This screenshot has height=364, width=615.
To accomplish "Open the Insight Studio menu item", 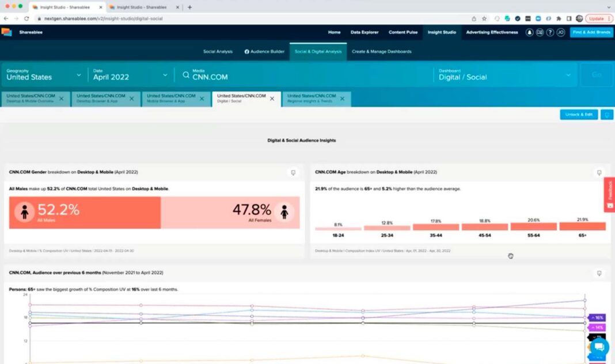I will pos(442,32).
